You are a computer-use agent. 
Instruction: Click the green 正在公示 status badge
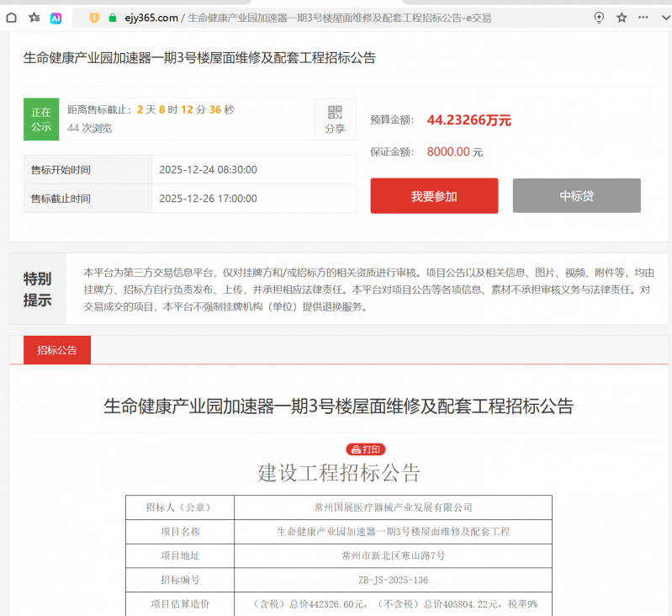(41, 119)
